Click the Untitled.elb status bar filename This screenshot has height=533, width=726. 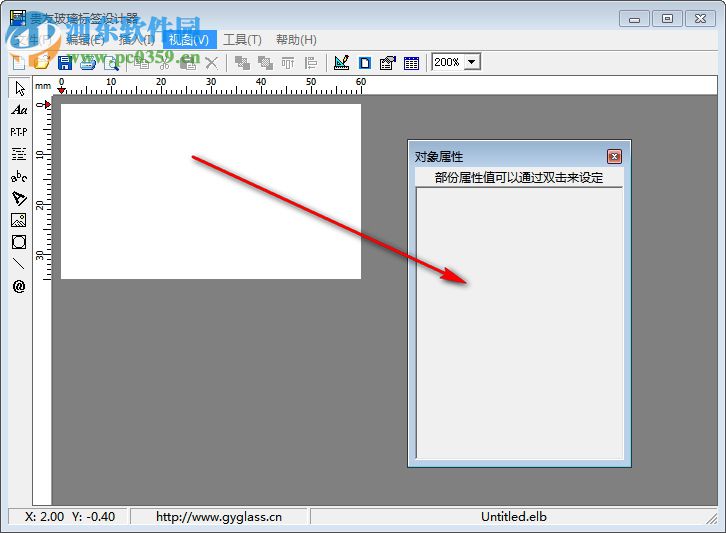(513, 517)
